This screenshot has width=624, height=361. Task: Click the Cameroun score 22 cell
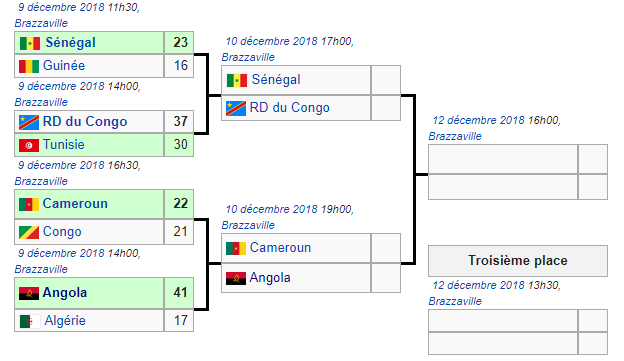(179, 204)
